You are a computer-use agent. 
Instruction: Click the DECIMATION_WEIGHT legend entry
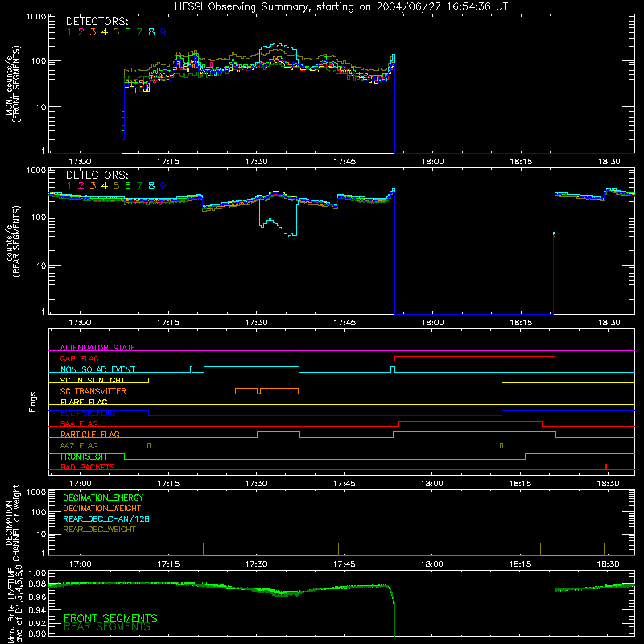(102, 509)
